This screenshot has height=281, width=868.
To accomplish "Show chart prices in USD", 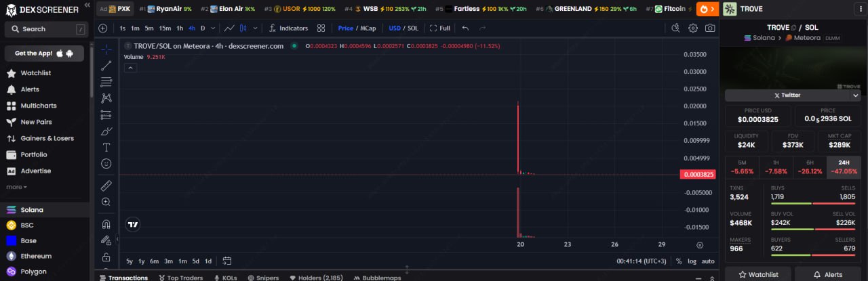I will [395, 28].
